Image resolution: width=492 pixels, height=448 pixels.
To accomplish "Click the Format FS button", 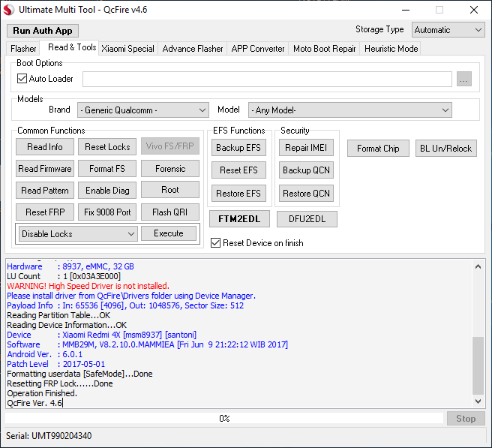I will pyautogui.click(x=107, y=169).
